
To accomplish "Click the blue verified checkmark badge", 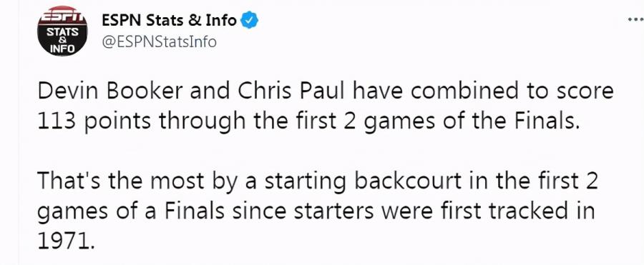I will coord(249,20).
